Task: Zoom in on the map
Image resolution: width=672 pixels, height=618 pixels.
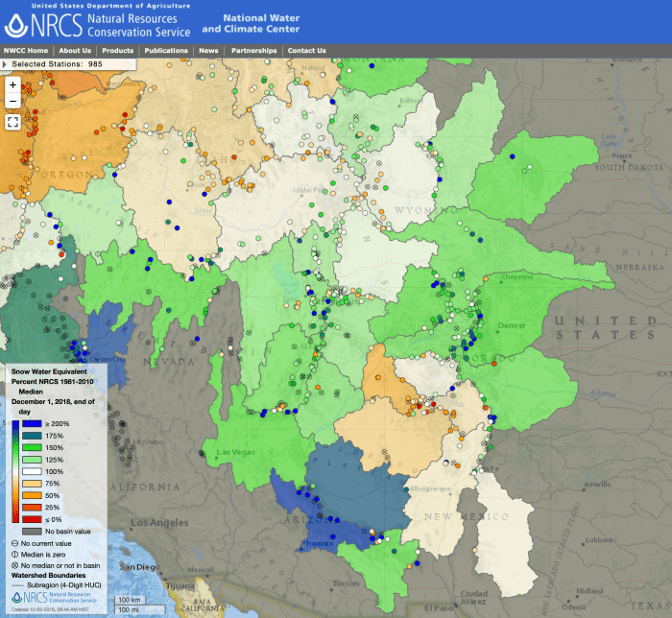Action: click(x=12, y=83)
